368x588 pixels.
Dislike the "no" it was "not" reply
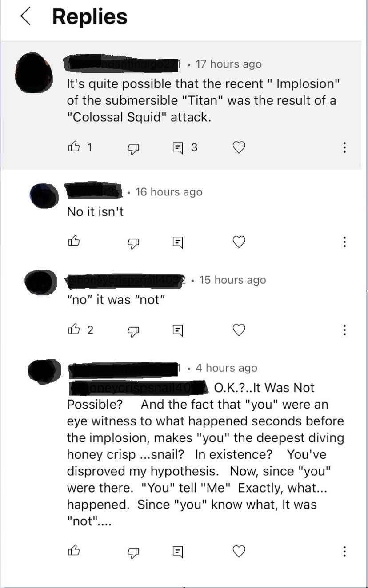134,330
